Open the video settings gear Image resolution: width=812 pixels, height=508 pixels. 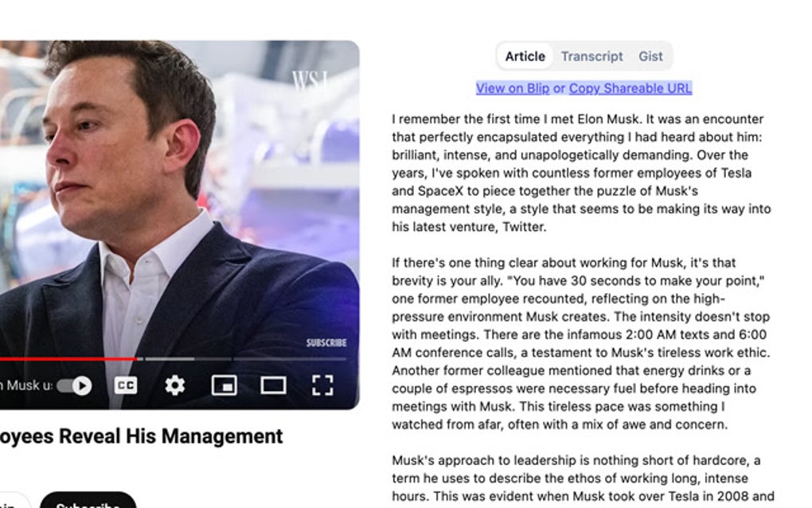pyautogui.click(x=174, y=386)
